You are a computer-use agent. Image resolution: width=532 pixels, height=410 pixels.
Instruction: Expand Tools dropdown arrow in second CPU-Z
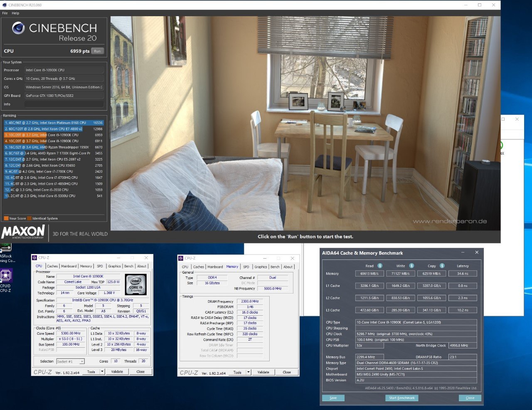click(249, 373)
